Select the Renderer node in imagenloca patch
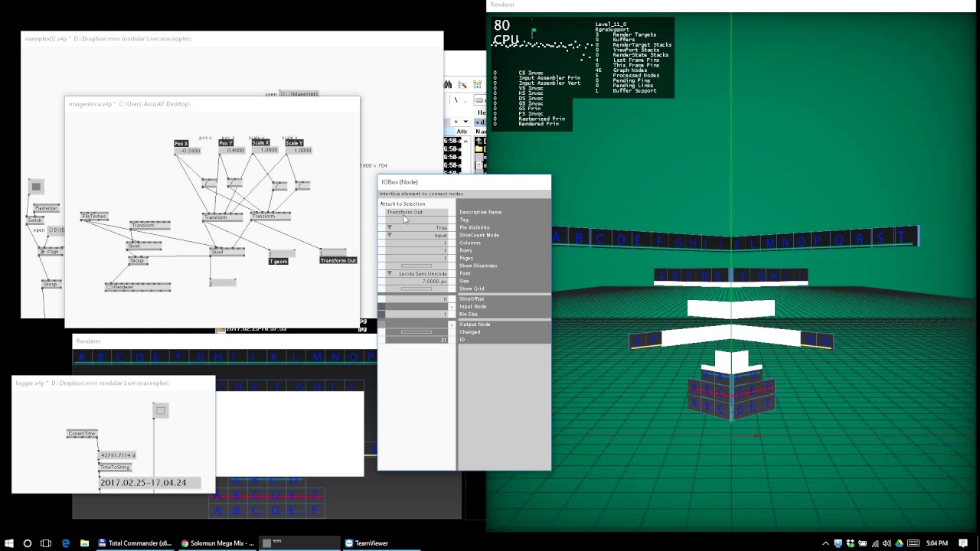Viewport: 980px width, 551px height. [x=138, y=287]
